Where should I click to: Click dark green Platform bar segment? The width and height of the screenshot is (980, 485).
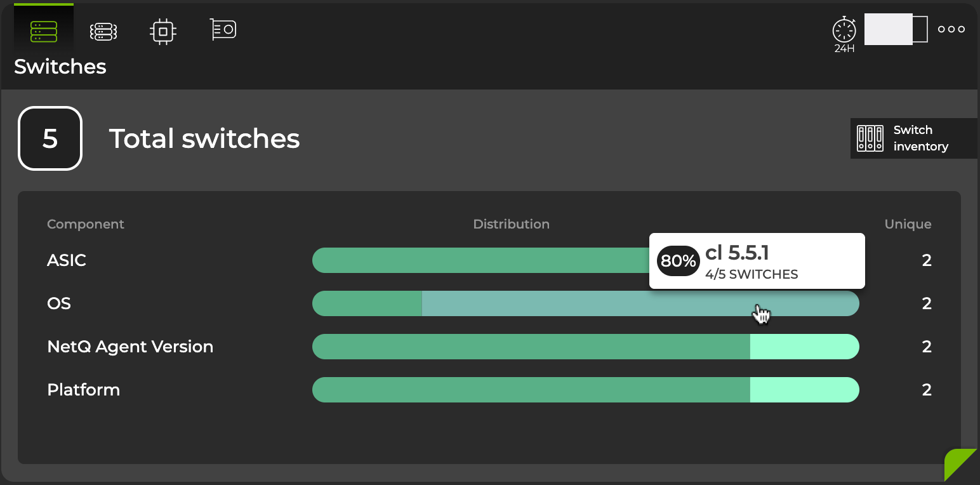pos(531,390)
